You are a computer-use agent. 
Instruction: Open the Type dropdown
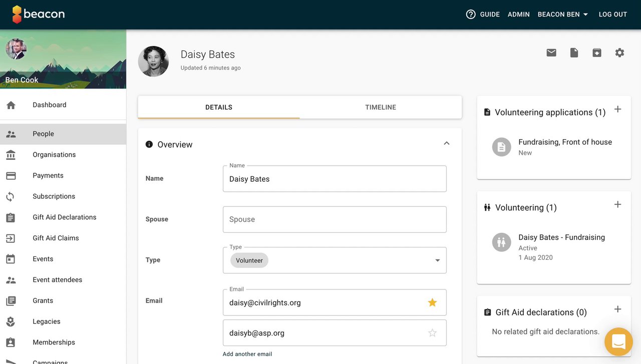click(x=437, y=260)
